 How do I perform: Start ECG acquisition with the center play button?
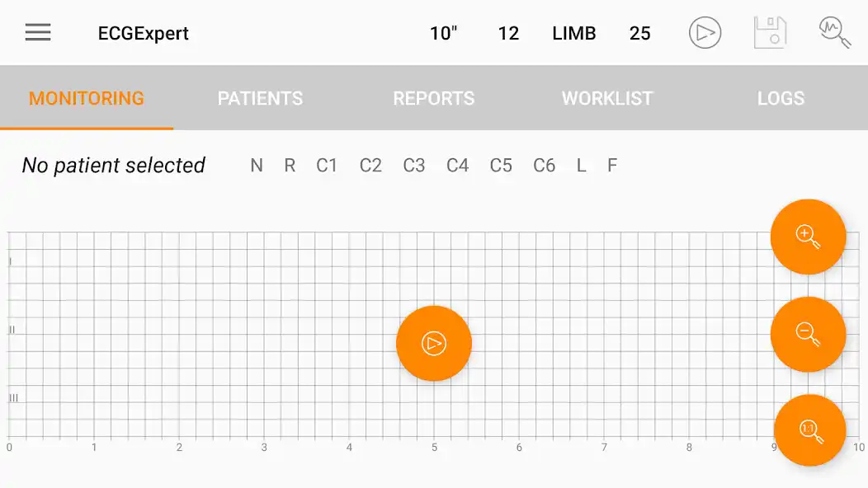pos(433,343)
